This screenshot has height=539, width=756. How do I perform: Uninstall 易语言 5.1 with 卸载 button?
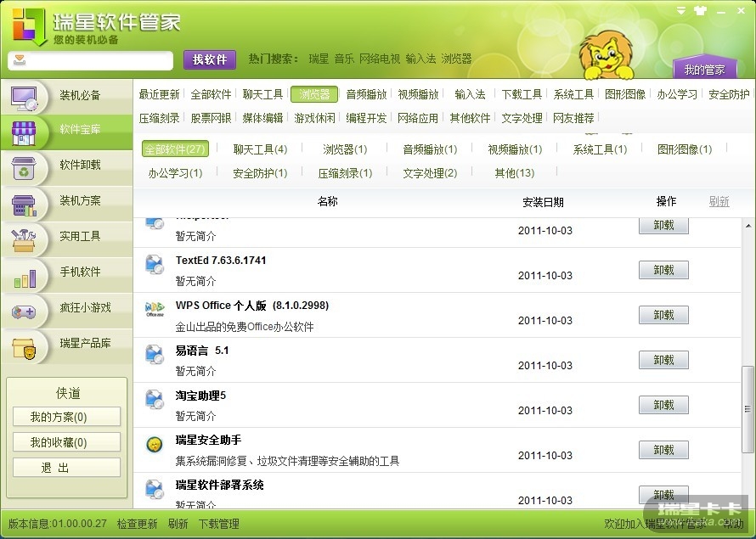pos(663,360)
